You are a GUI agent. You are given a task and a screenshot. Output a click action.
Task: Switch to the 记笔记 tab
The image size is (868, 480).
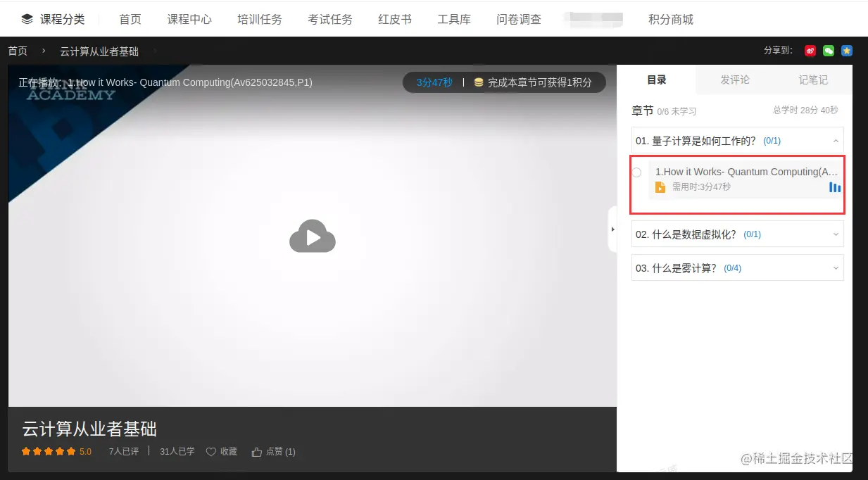pyautogui.click(x=813, y=80)
